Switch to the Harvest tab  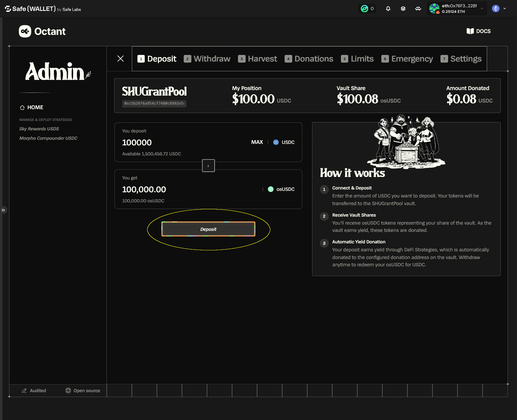(257, 59)
